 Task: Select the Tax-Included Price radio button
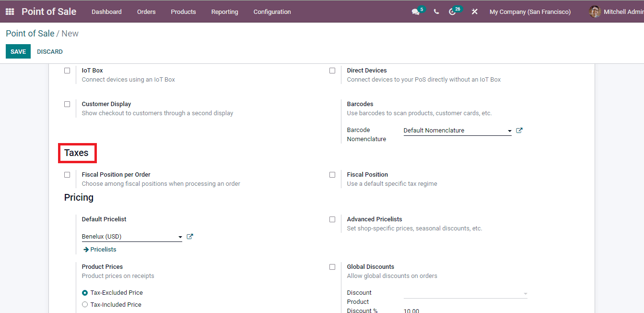pyautogui.click(x=85, y=304)
